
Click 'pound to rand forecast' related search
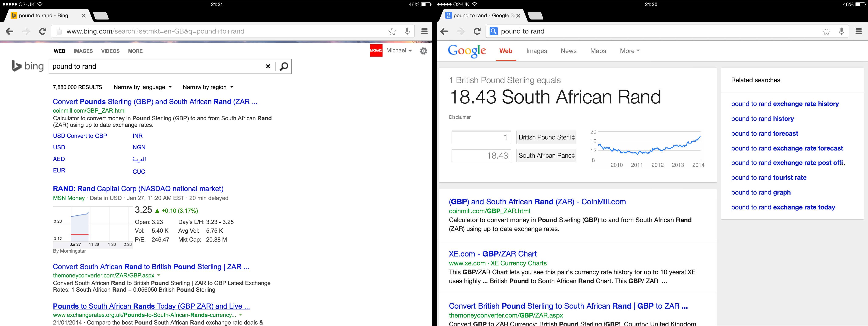(765, 133)
